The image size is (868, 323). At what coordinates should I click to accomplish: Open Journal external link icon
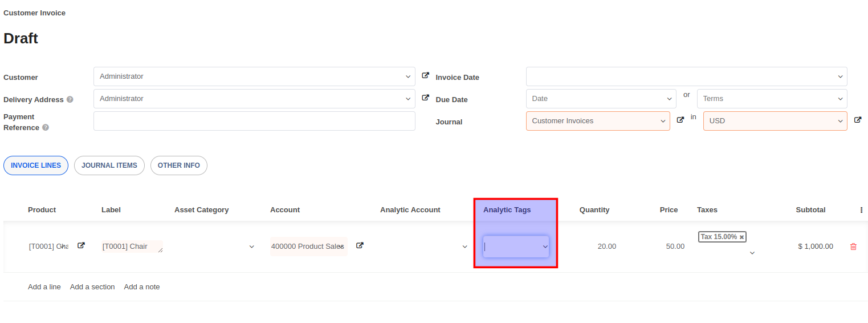pyautogui.click(x=680, y=120)
